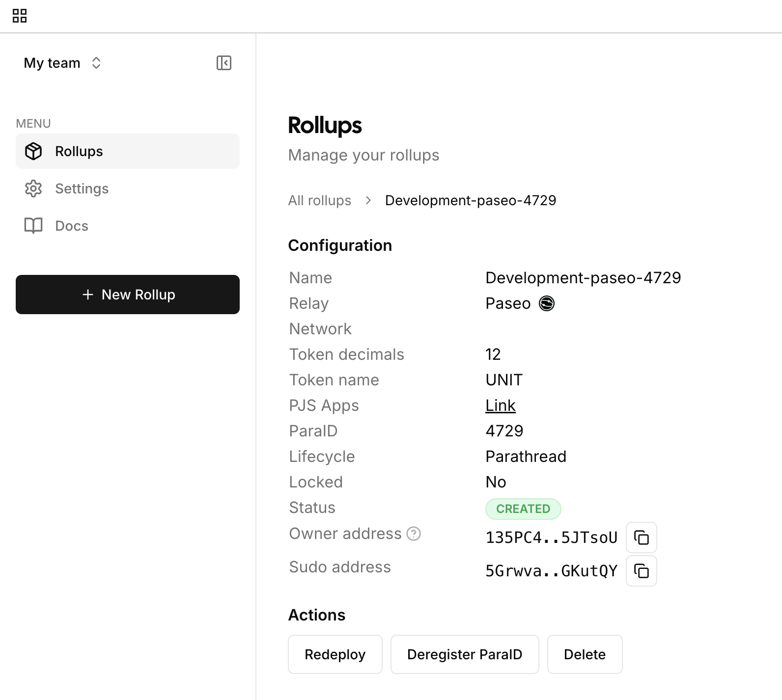Open Docs from the menu
The image size is (782, 700).
[128, 226]
